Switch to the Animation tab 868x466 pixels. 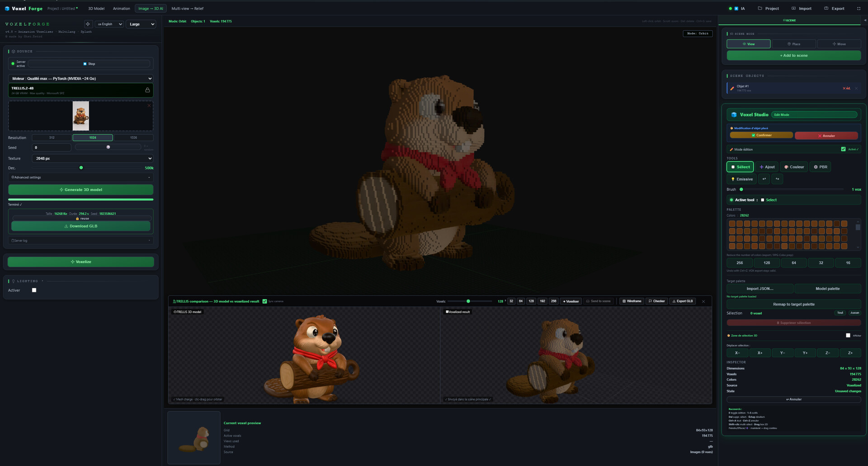point(121,9)
